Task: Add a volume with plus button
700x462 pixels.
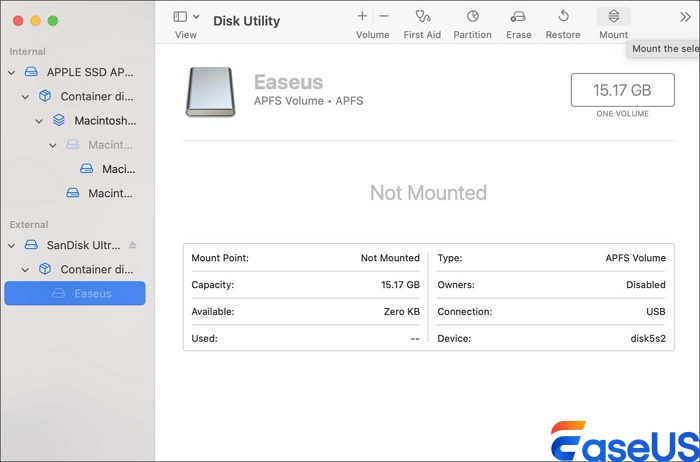Action: (x=362, y=16)
